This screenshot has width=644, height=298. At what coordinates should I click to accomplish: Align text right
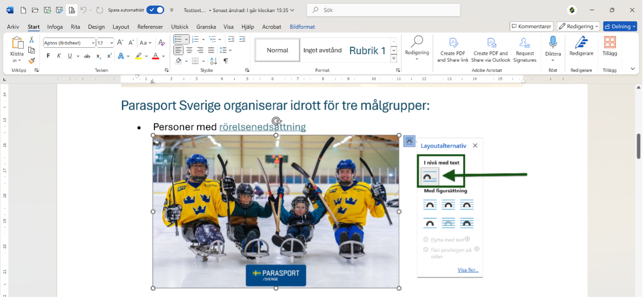click(200, 50)
